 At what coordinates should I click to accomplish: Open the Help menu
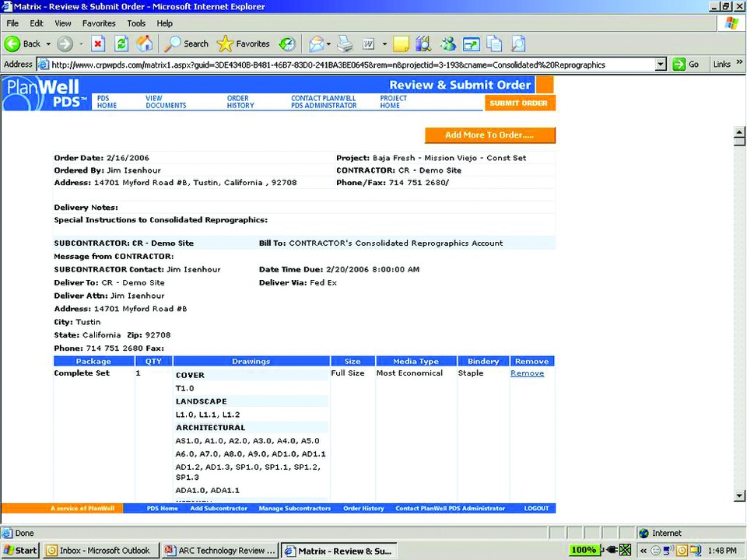point(164,23)
